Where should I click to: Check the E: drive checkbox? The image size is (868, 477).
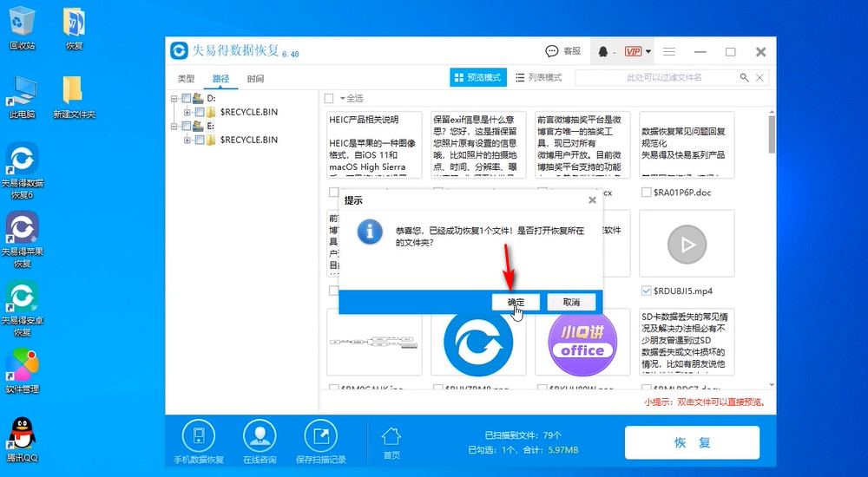click(x=186, y=126)
